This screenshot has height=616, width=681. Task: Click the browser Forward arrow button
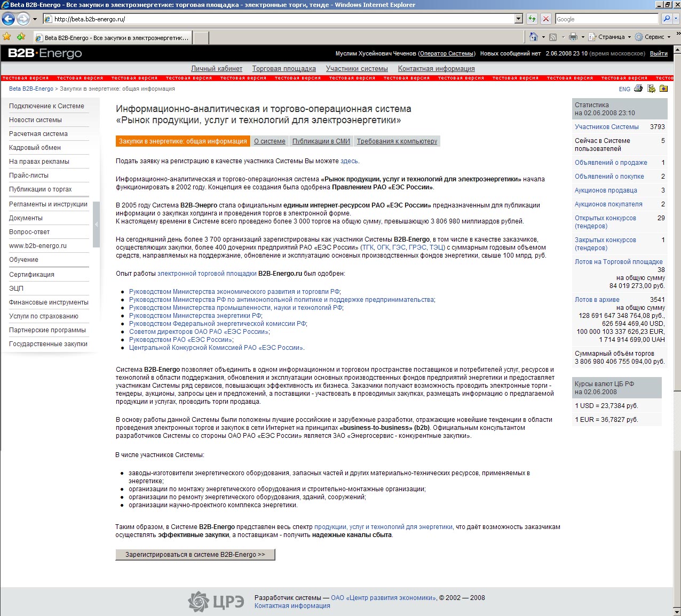(23, 19)
